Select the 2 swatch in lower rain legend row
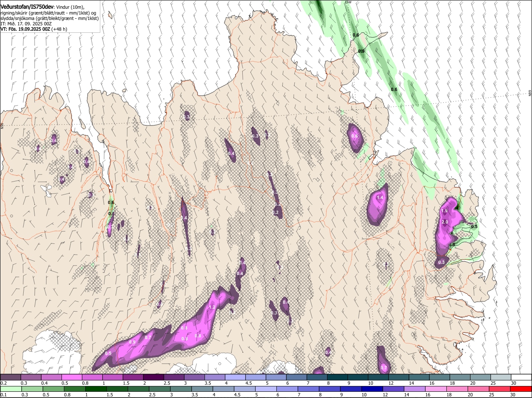This screenshot has width=532, height=398. (x=138, y=389)
